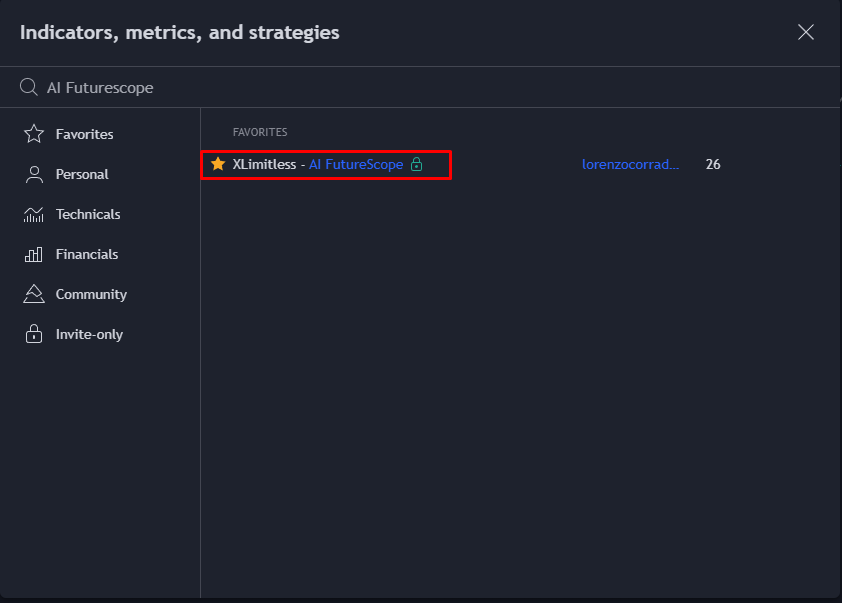
Task: Click the Financials bar chart icon
Action: click(34, 254)
